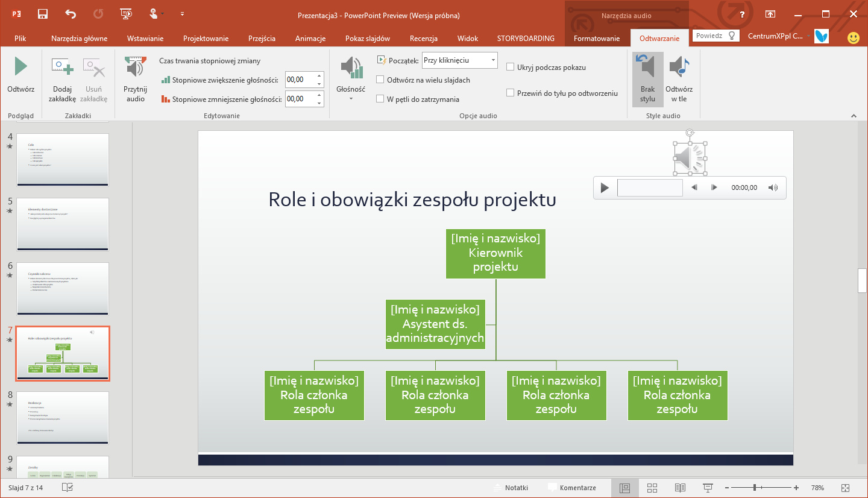Click the Odtwórz preview play icon
This screenshot has width=868, height=498.
click(20, 67)
